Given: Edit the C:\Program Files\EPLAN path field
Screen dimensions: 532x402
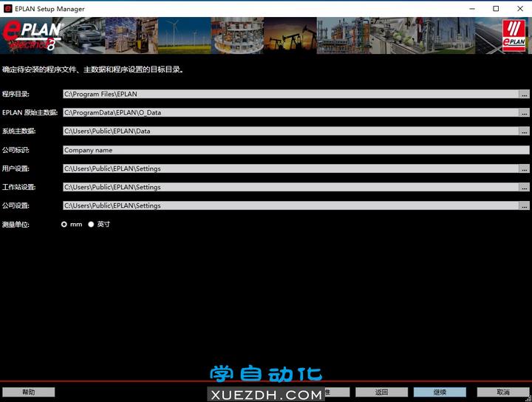Looking at the screenshot, I should click(x=291, y=94).
